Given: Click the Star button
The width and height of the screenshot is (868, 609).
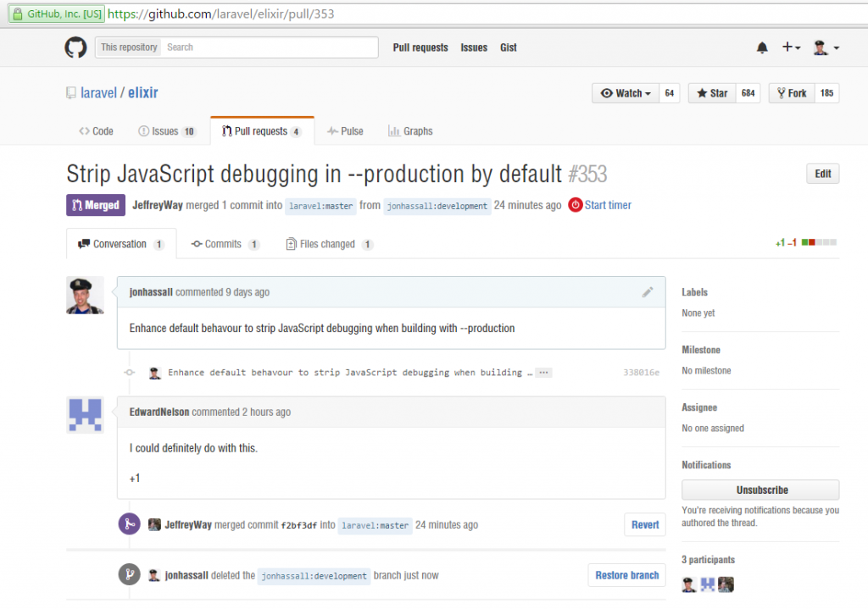Looking at the screenshot, I should (712, 93).
